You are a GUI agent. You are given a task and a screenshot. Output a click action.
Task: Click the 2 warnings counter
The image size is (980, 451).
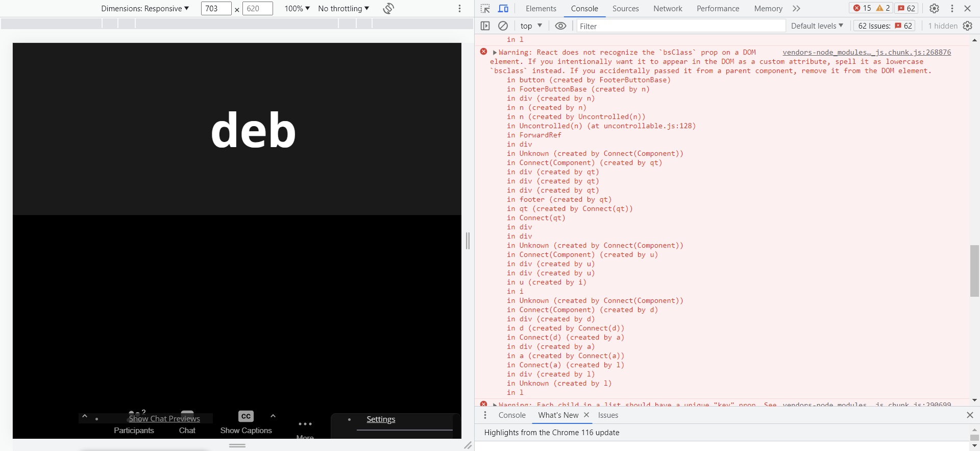883,8
